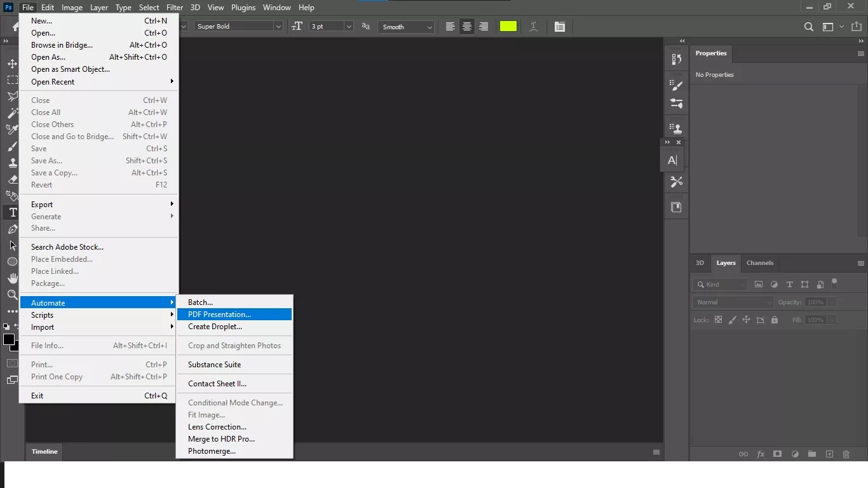
Task: Select the Hand tool
Action: coord(12,278)
